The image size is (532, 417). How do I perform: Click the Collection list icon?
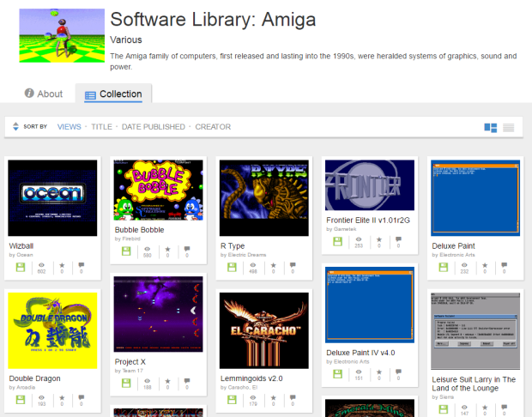click(90, 95)
